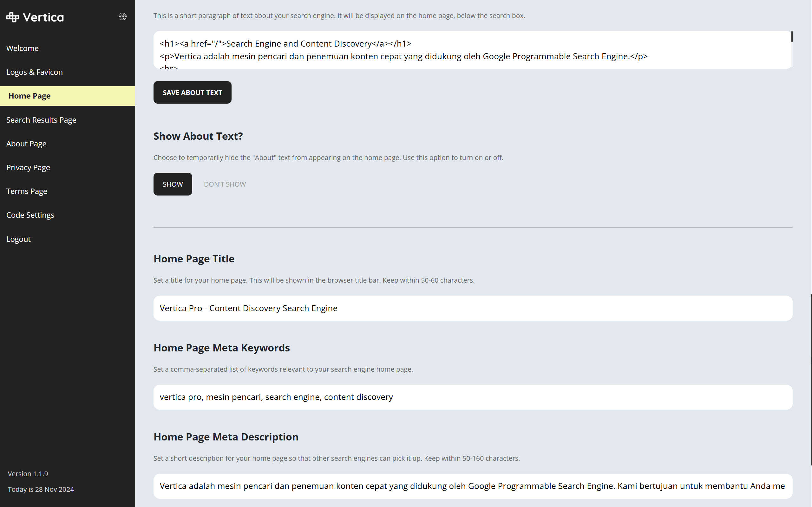The height and width of the screenshot is (507, 812).
Task: Open the Terms Page settings
Action: 27,191
